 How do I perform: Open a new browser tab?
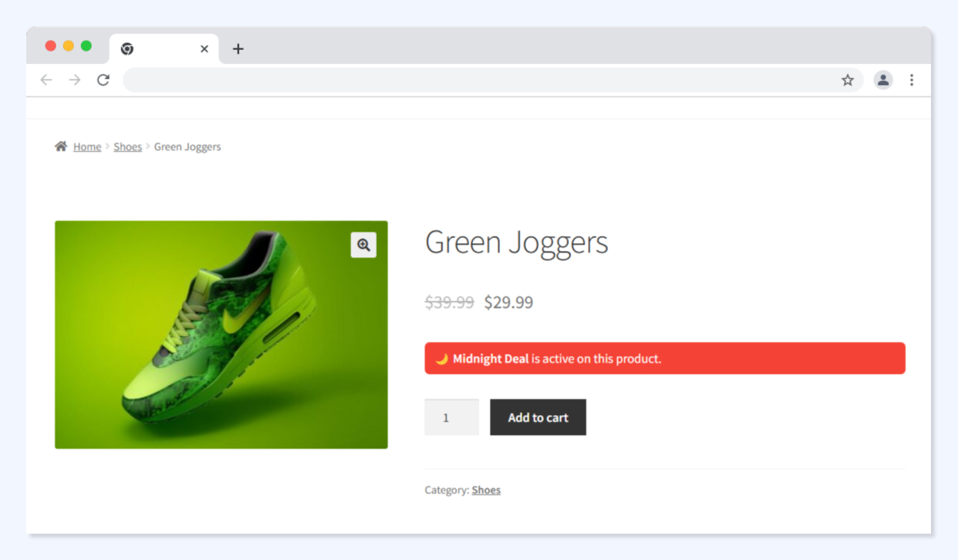(238, 49)
